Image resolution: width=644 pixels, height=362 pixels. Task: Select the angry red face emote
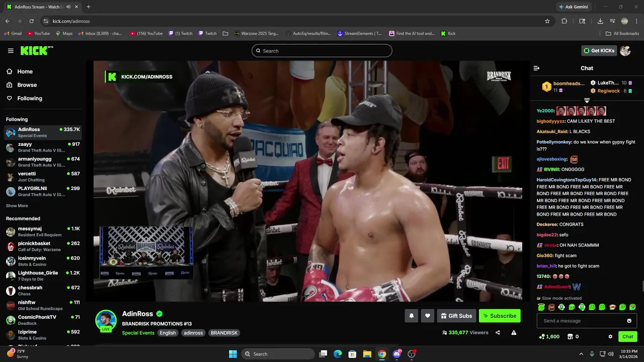[x=551, y=307]
